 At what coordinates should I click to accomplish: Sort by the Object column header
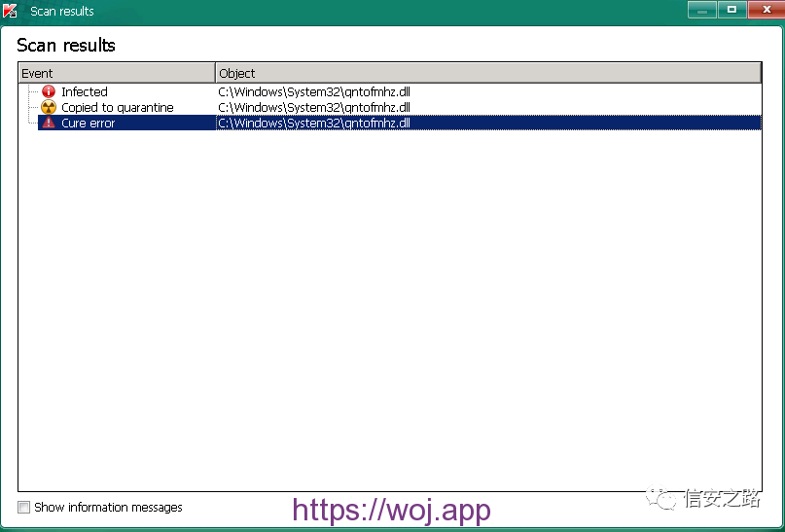point(488,73)
